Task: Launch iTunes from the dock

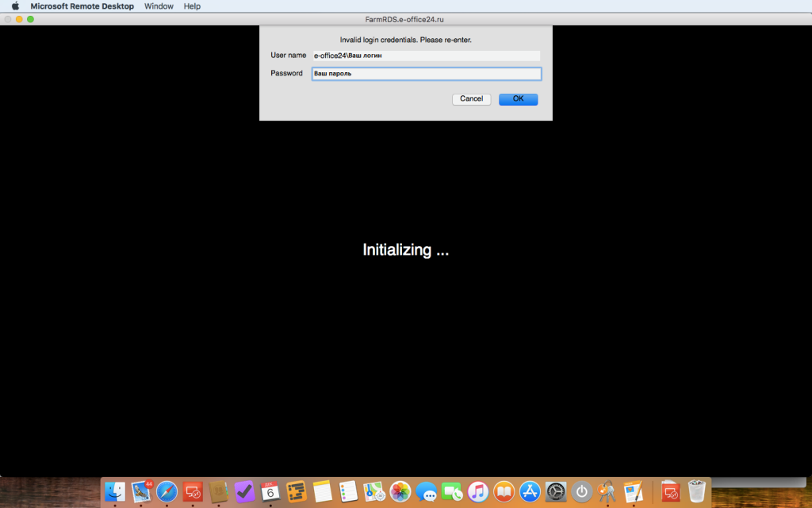Action: 477,491
